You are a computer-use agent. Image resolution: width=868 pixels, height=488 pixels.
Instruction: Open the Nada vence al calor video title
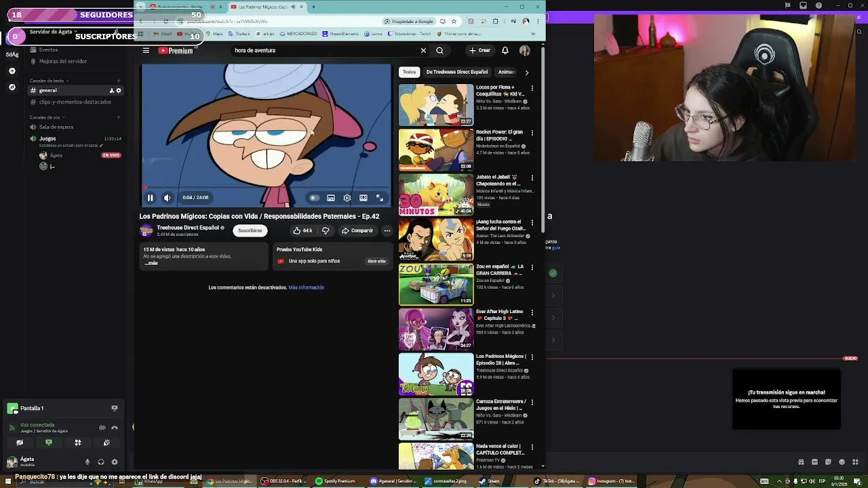(x=500, y=449)
